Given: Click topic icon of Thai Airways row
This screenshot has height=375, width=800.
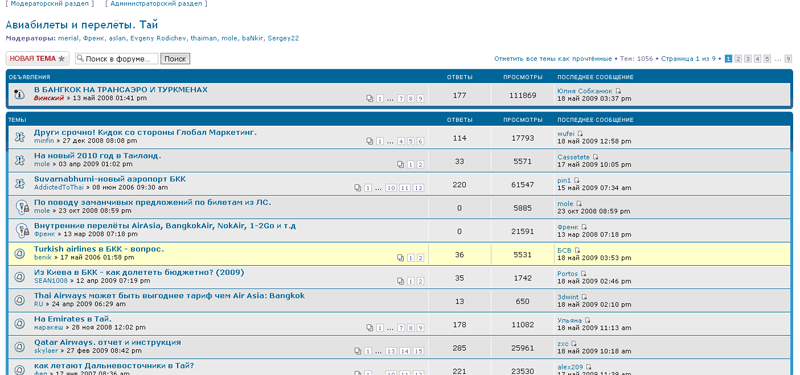Looking at the screenshot, I should pos(19,301).
